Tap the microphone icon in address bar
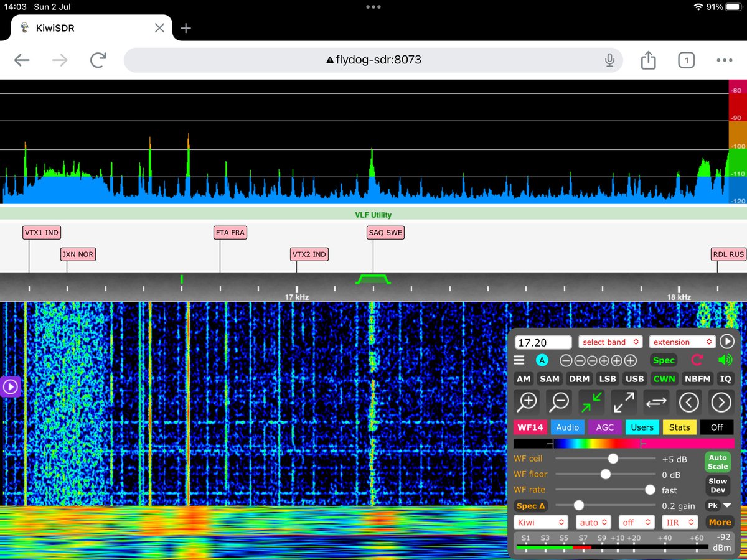 609,60
